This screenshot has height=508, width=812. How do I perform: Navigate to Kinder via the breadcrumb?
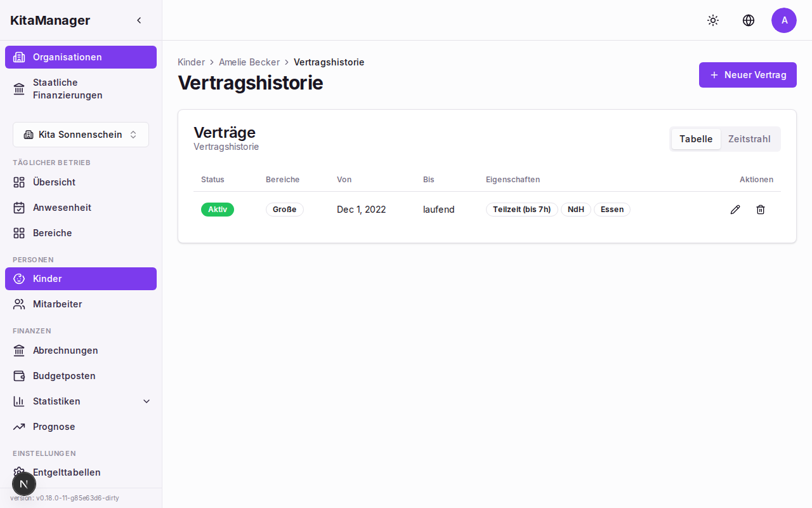(x=191, y=62)
